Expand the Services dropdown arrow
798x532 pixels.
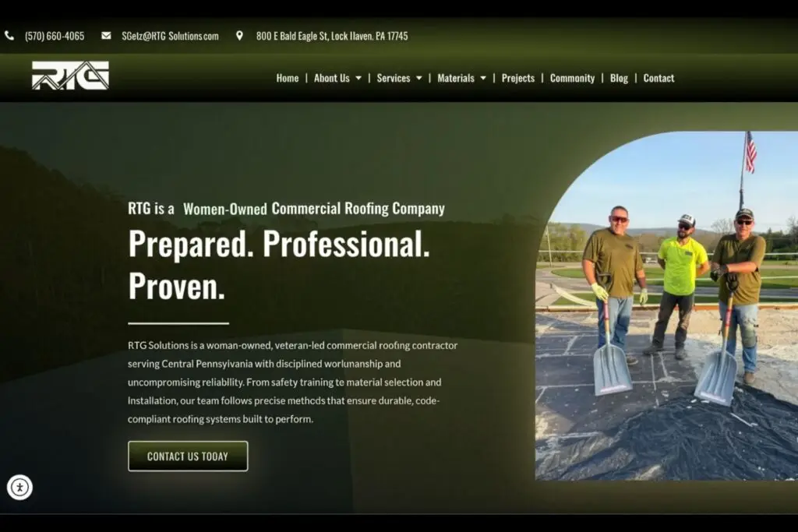pos(418,79)
